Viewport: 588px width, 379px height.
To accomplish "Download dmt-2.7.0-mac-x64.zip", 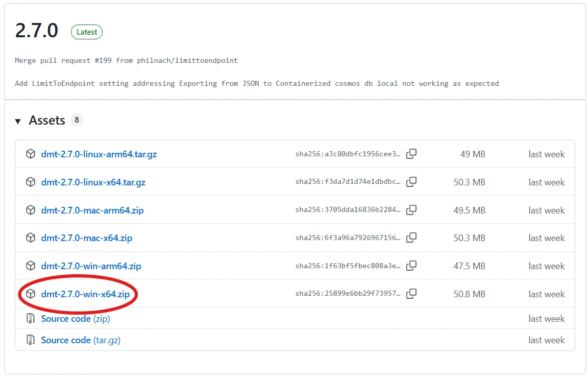I will click(x=86, y=238).
